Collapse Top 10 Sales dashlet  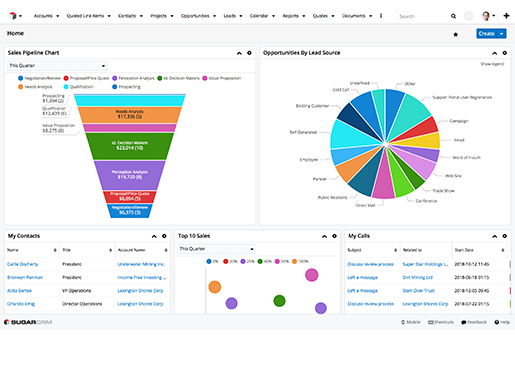click(x=324, y=236)
